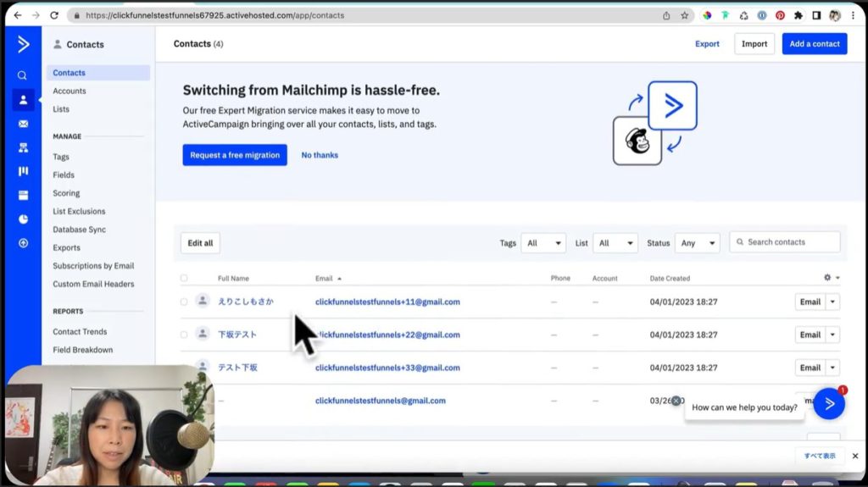Click the envelope Campaigns icon in the sidebar

pyautogui.click(x=23, y=124)
